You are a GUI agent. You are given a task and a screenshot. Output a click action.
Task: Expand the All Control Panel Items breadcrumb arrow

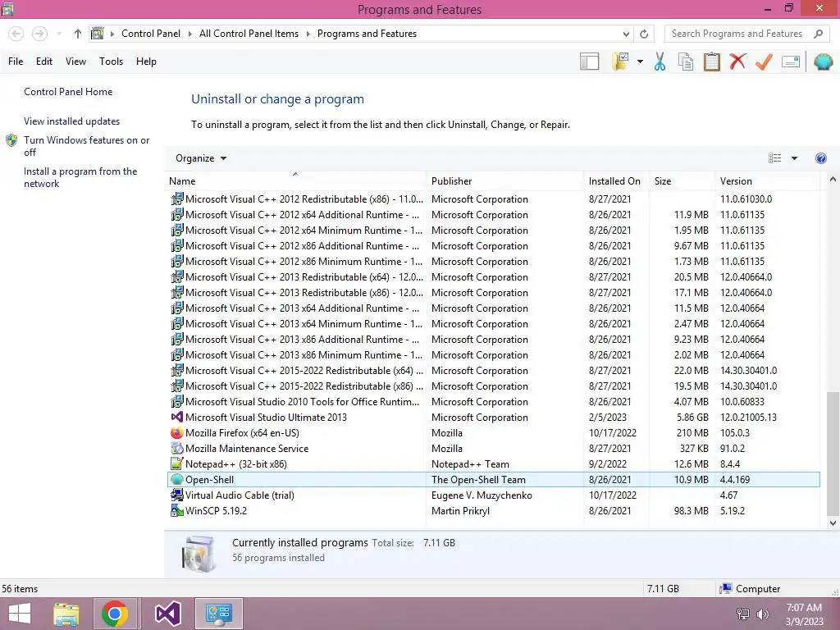308,34
